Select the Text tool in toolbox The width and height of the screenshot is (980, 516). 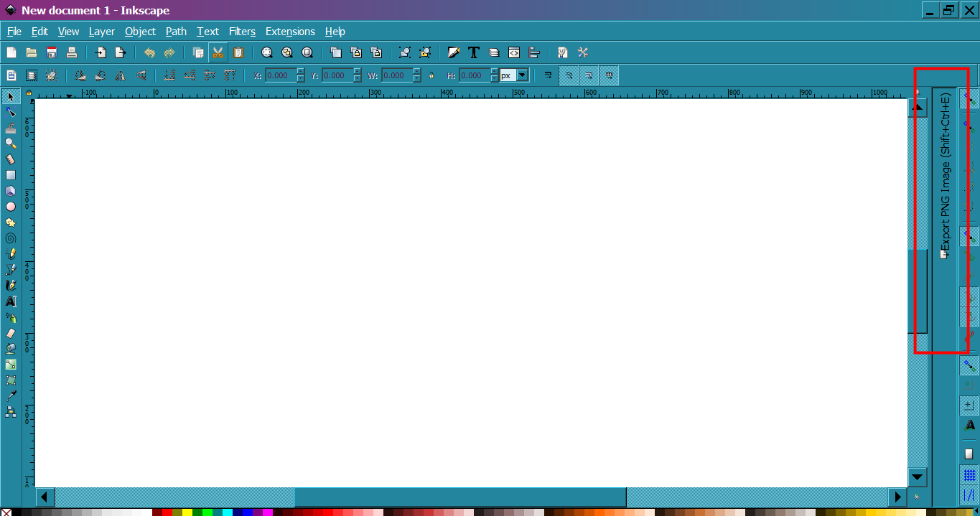point(11,301)
